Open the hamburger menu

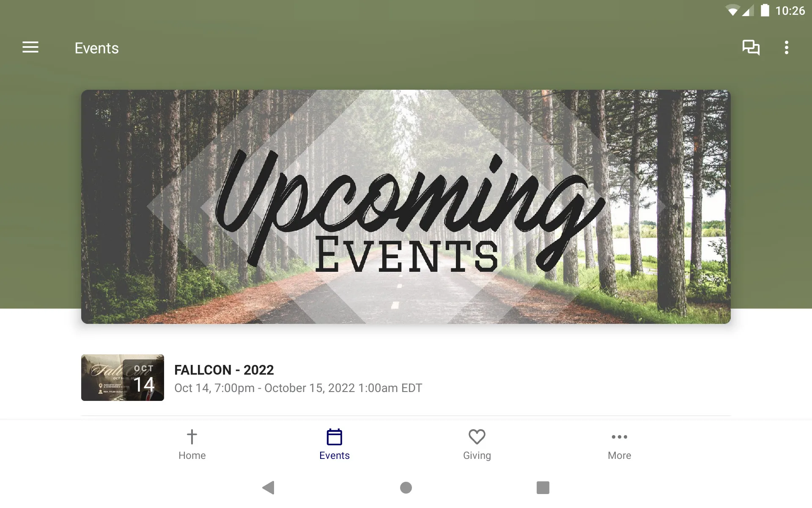point(30,48)
